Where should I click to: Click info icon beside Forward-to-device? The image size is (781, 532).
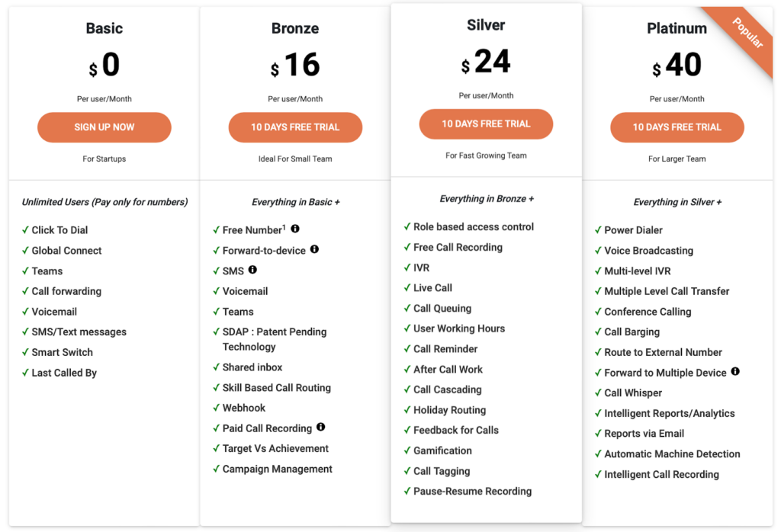tap(314, 249)
